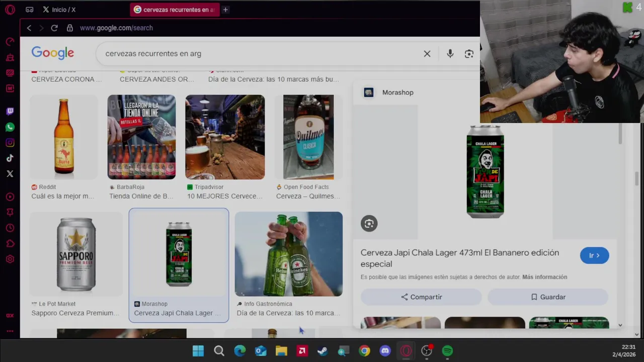644x362 pixels.
Task: Open the striped panel icon below the GX Cleaner broom
Action: point(10,73)
